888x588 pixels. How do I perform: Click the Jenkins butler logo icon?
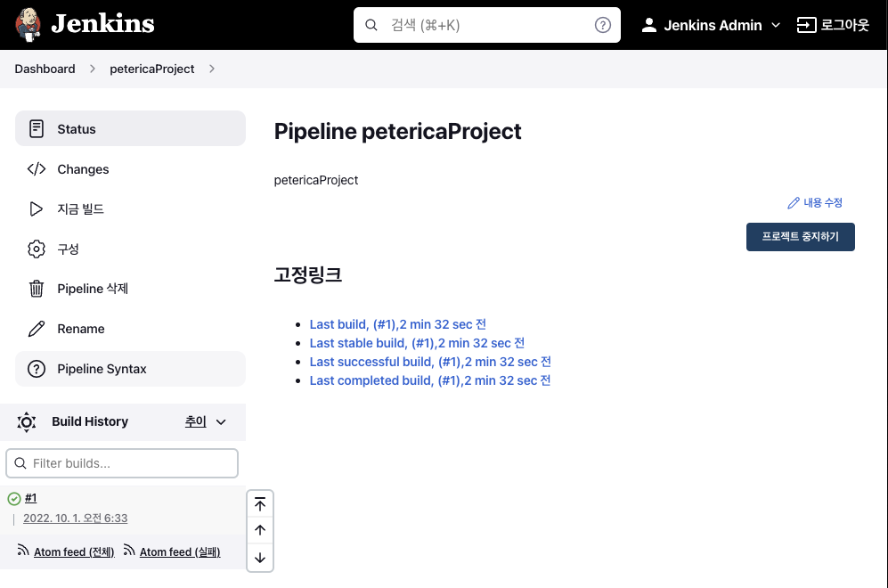pos(28,25)
